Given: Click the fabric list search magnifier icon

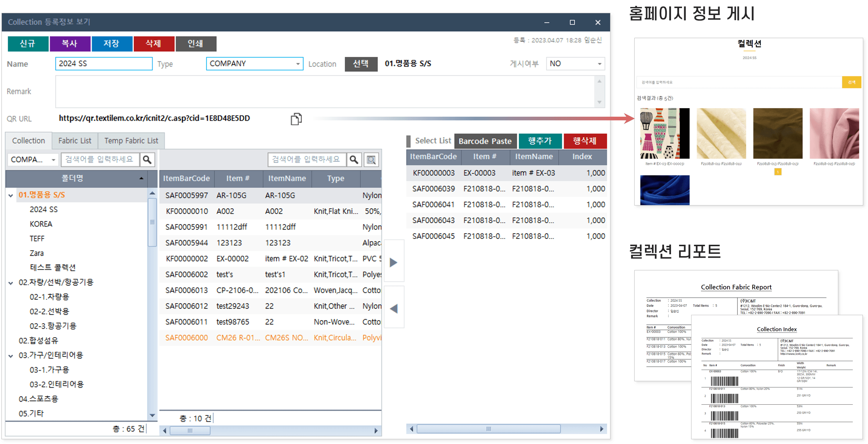Looking at the screenshot, I should [x=354, y=160].
